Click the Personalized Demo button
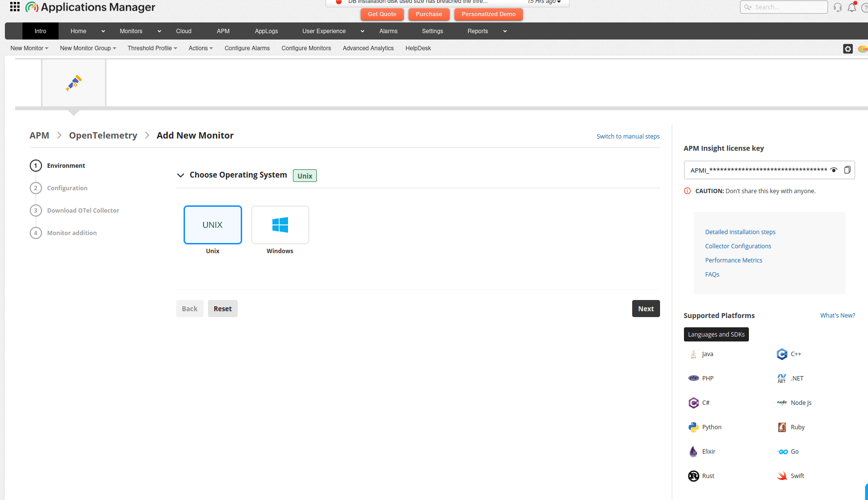 (489, 14)
